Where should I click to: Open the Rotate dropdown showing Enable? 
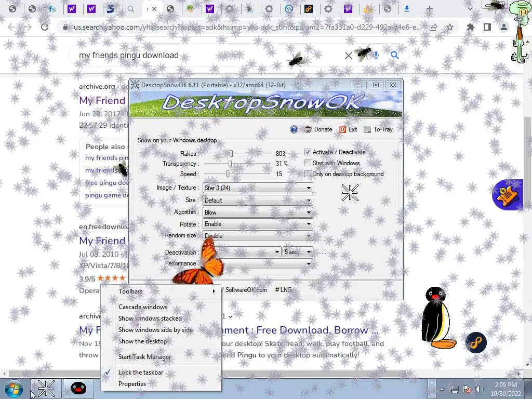(x=258, y=224)
